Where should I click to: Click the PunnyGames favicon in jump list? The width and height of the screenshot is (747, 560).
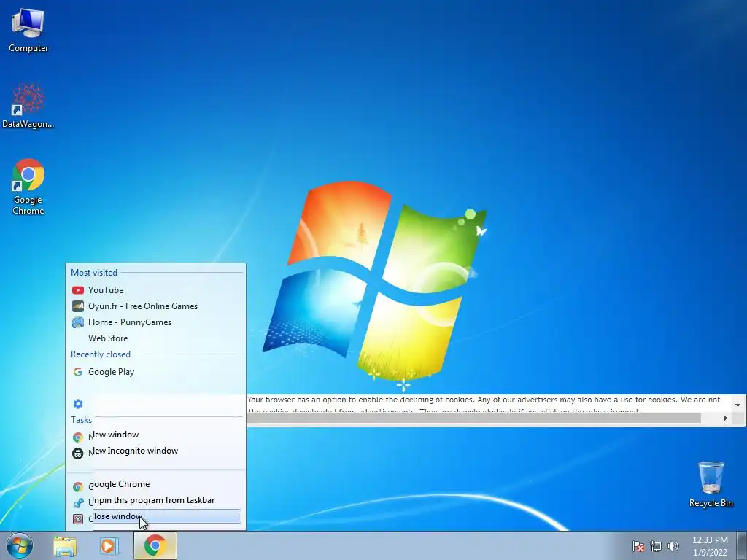coord(77,322)
